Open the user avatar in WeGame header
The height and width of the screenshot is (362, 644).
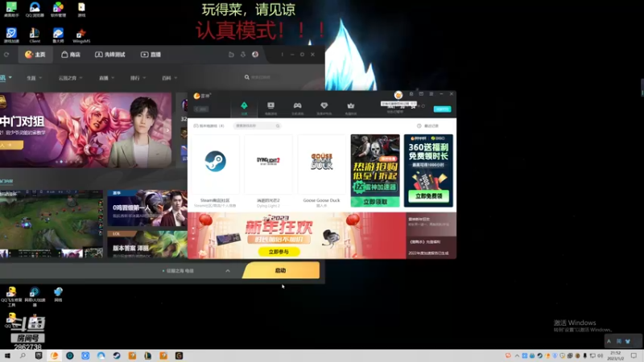click(255, 55)
